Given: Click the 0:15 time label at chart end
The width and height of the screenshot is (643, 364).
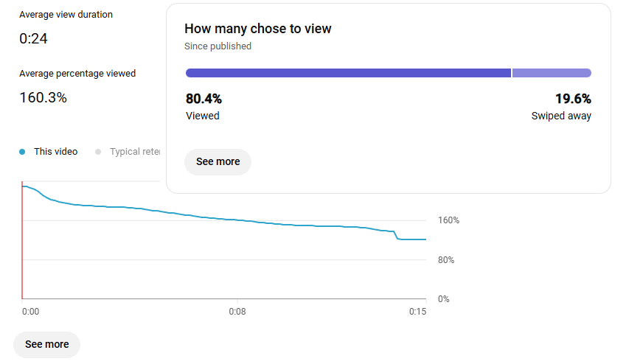Looking at the screenshot, I should 417,312.
